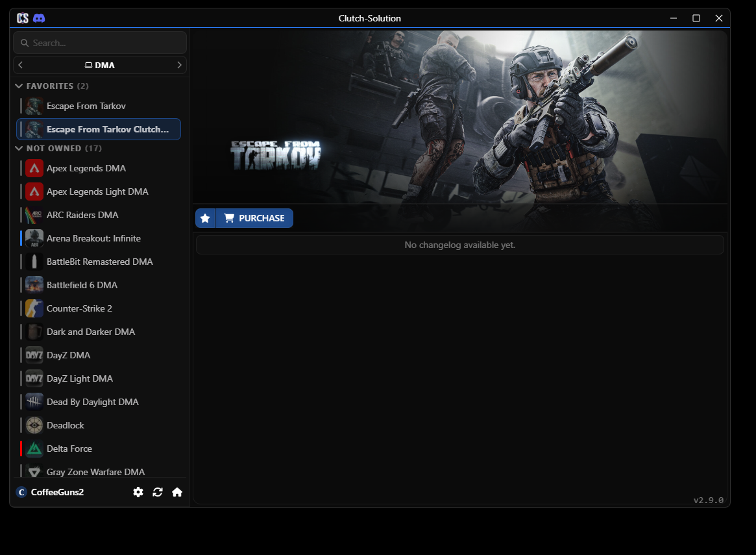The width and height of the screenshot is (756, 555).
Task: Select Apex Legends DMA text
Action: pos(86,168)
